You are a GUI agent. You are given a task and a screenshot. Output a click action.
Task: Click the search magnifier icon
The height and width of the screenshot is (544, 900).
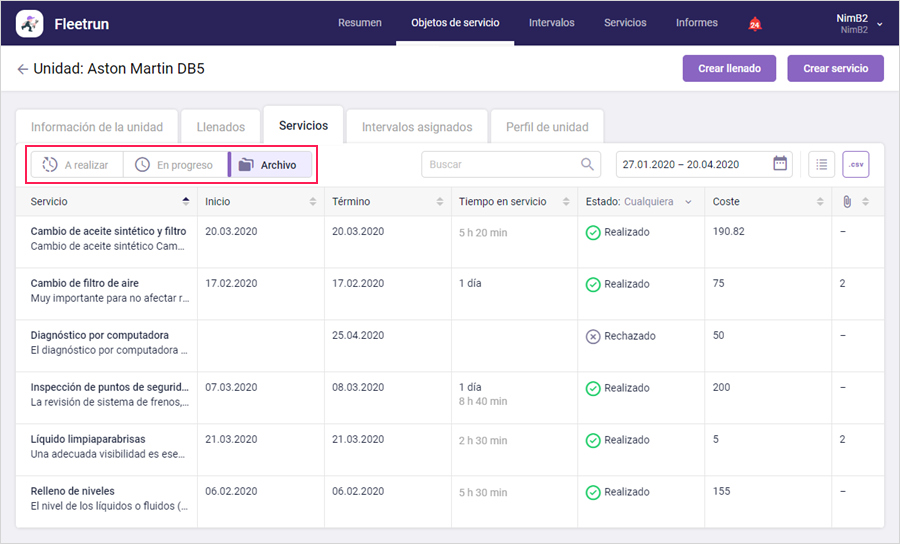(587, 164)
